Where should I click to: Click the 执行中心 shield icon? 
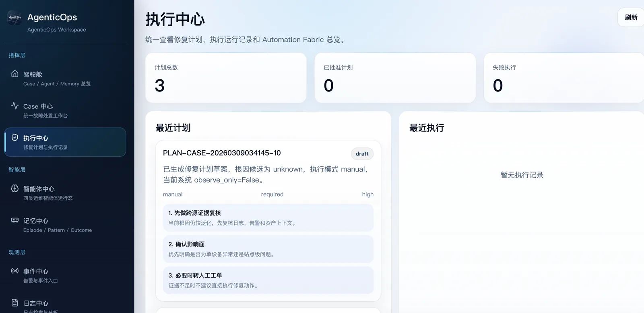coord(15,137)
